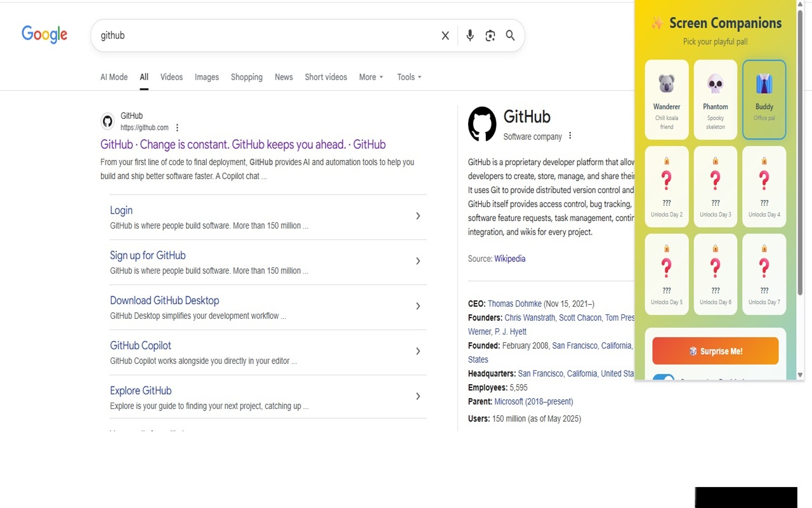Click locked companion card that unlocks Day 5
This screenshot has height=508, width=812.
coord(667,274)
